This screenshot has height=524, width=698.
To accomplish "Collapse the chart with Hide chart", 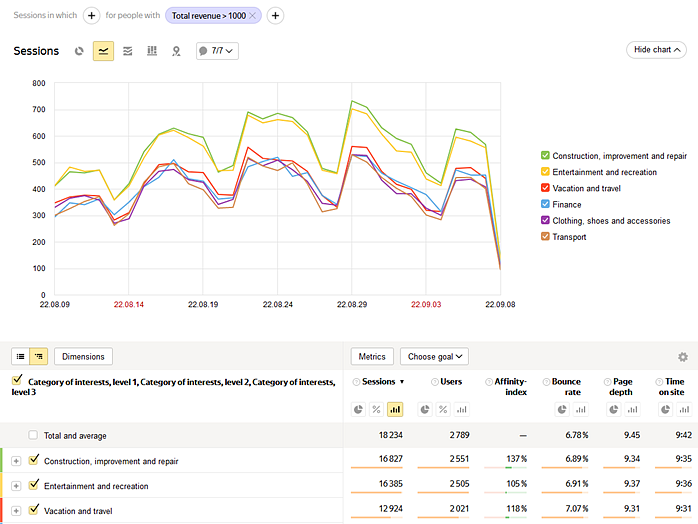I will coord(656,49).
